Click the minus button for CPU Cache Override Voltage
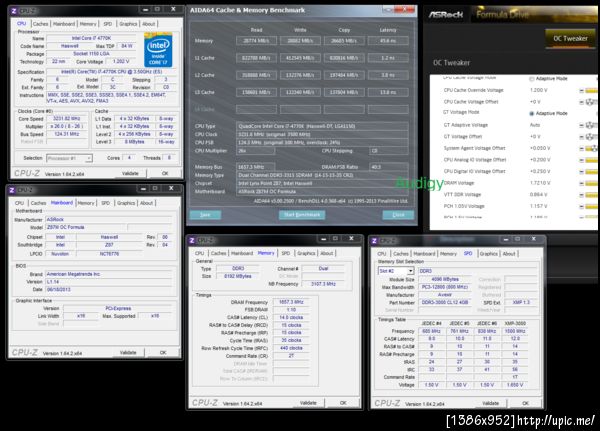Viewport: 600px width, 431px height. [582, 91]
